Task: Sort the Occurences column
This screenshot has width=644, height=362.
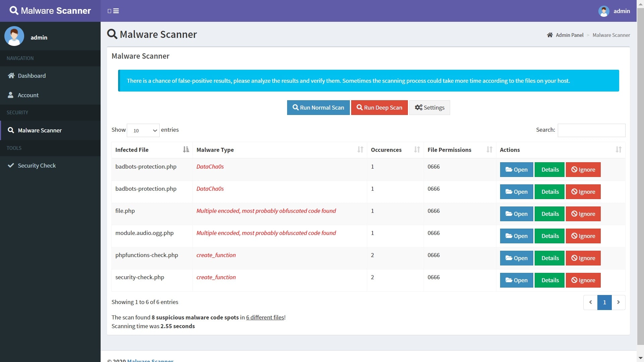Action: click(417, 150)
